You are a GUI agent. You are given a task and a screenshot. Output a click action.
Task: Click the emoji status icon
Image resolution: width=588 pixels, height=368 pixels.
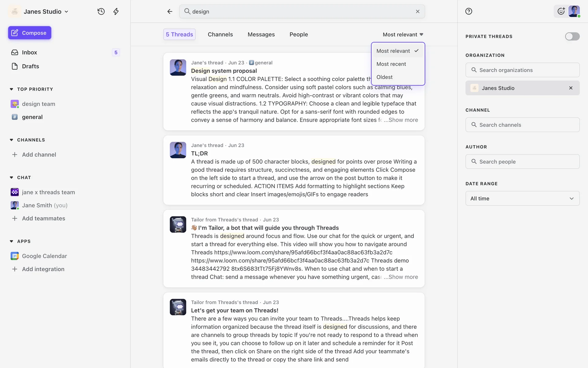click(561, 11)
